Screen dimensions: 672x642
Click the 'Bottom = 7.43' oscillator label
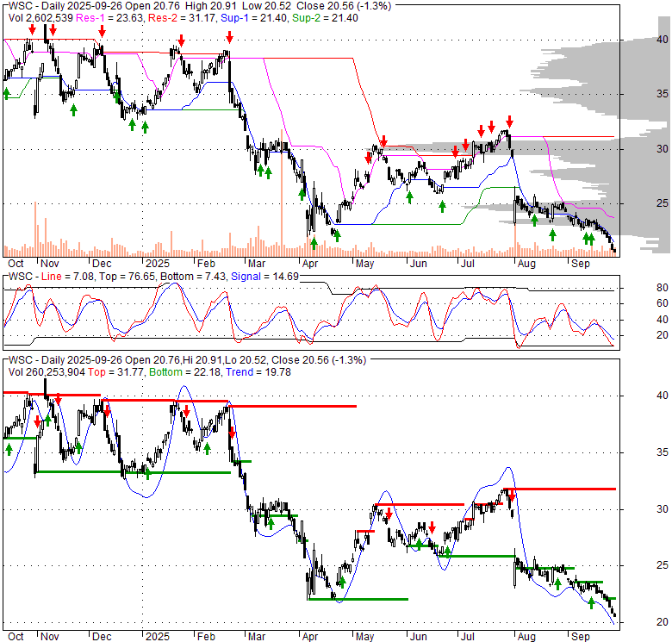point(193,277)
